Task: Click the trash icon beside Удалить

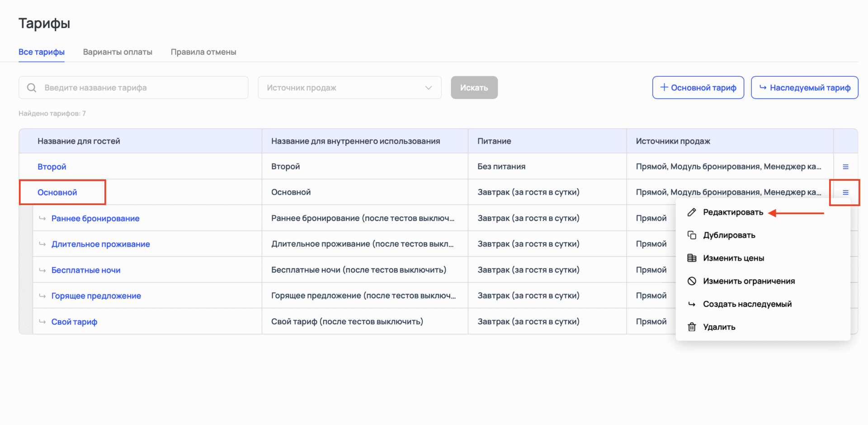Action: [x=692, y=327]
